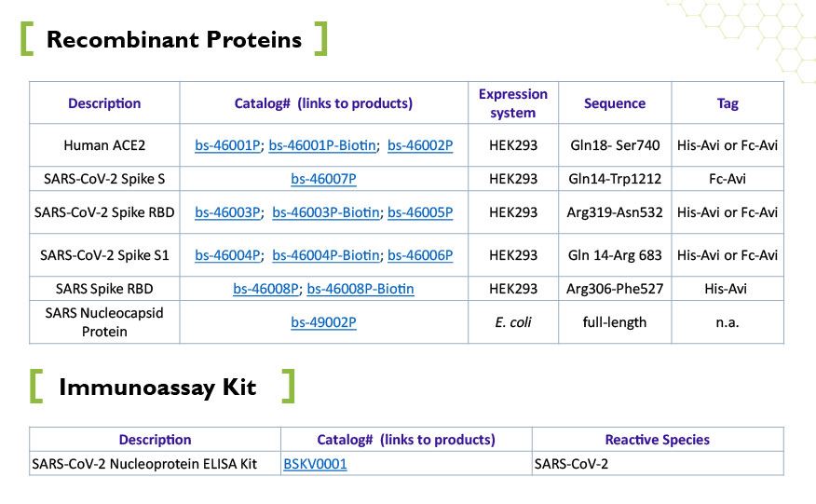Click the Sequence column header
The image size is (816, 504).
click(615, 103)
